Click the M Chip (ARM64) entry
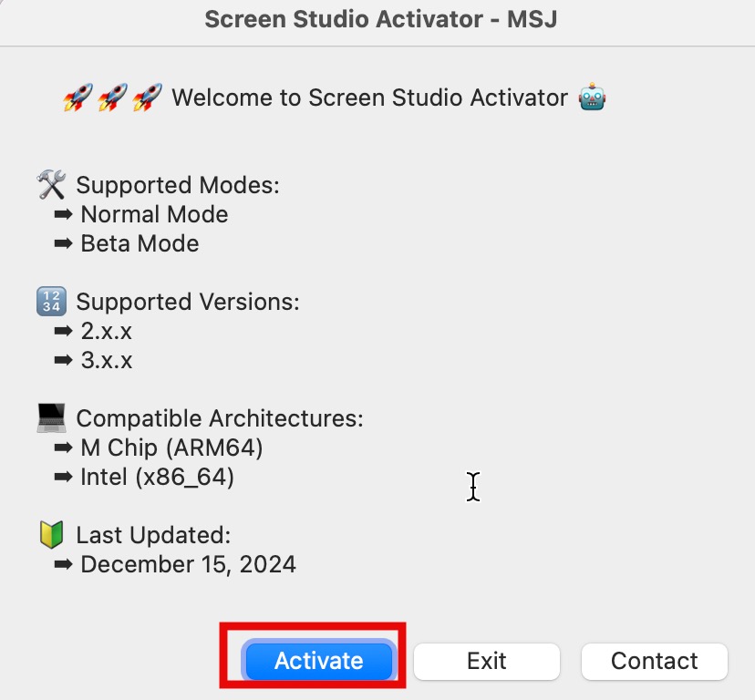 click(171, 448)
